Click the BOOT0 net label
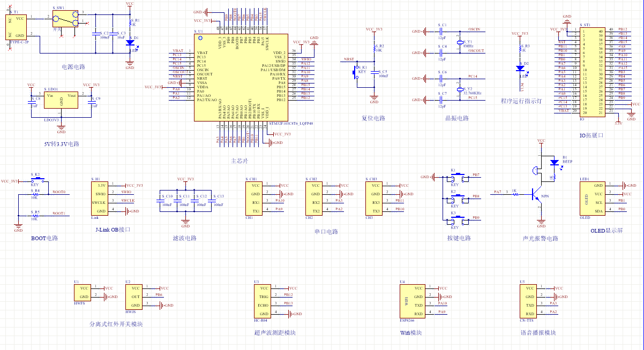This screenshot has width=644, height=350. point(59,192)
